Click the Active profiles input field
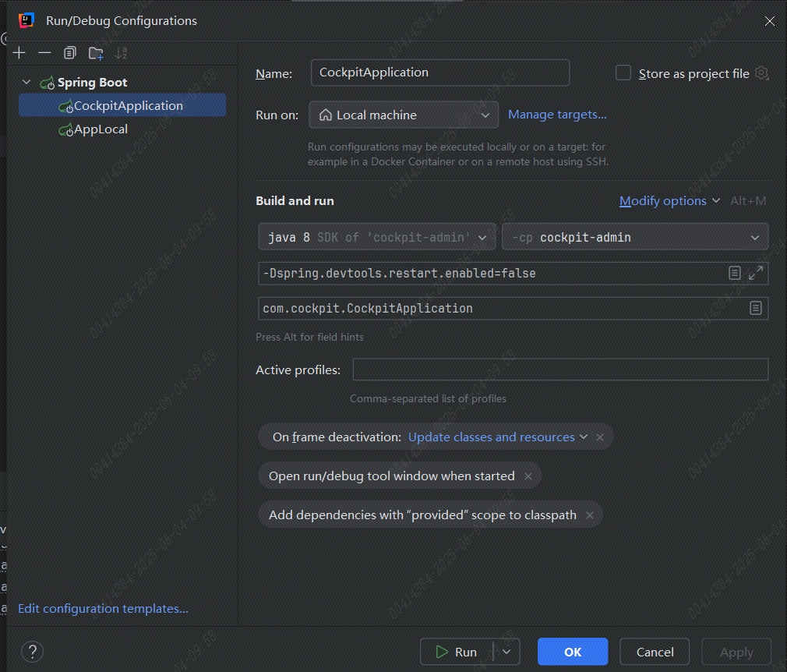The height and width of the screenshot is (672, 787). (560, 370)
